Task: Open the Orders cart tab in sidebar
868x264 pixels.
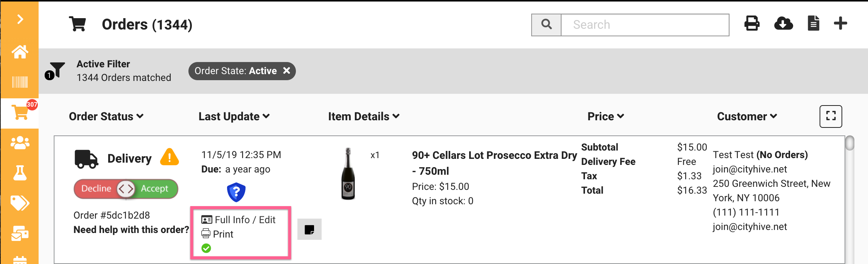Action: tap(20, 113)
